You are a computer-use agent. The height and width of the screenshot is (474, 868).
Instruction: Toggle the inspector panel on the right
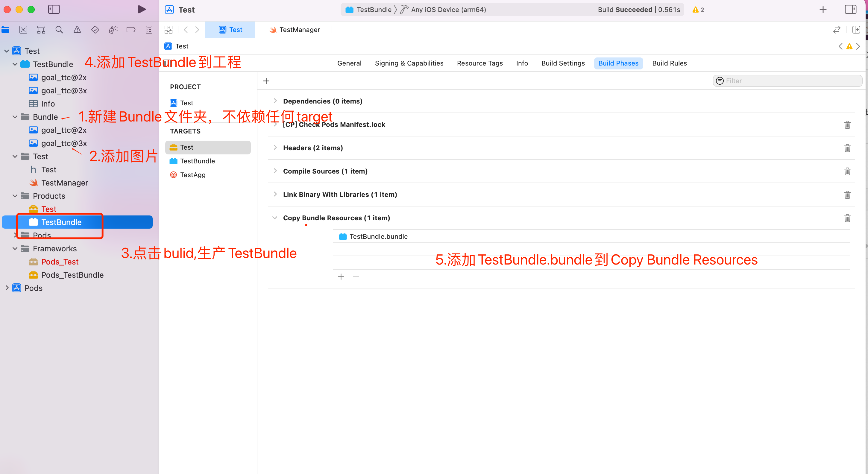point(850,10)
